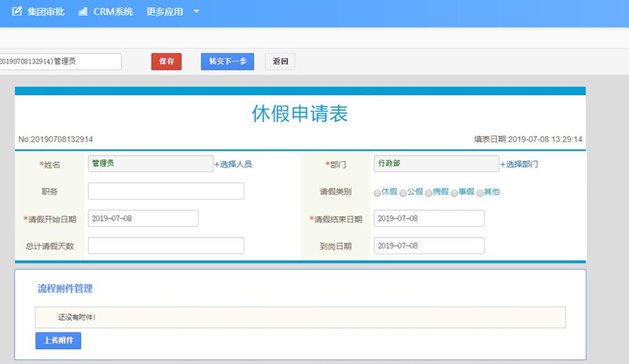Click the 集团审批 edit icon
The width and height of the screenshot is (629, 364).
17,11
